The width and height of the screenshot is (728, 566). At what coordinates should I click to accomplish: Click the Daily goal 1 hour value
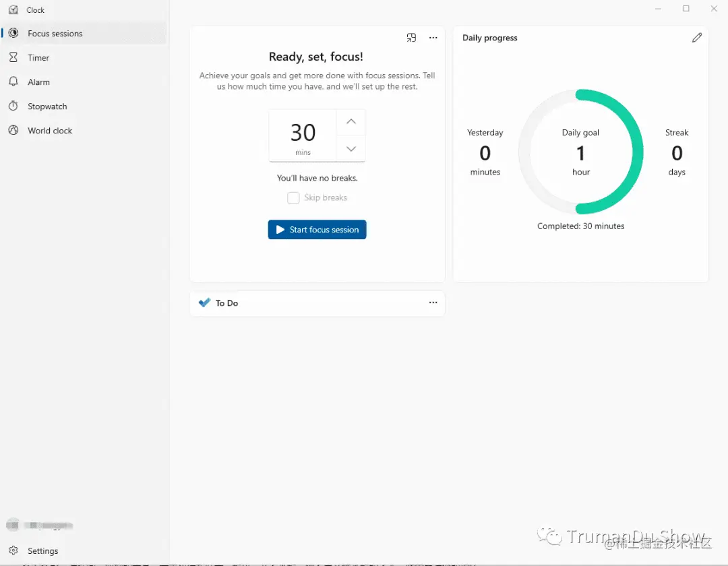point(581,153)
